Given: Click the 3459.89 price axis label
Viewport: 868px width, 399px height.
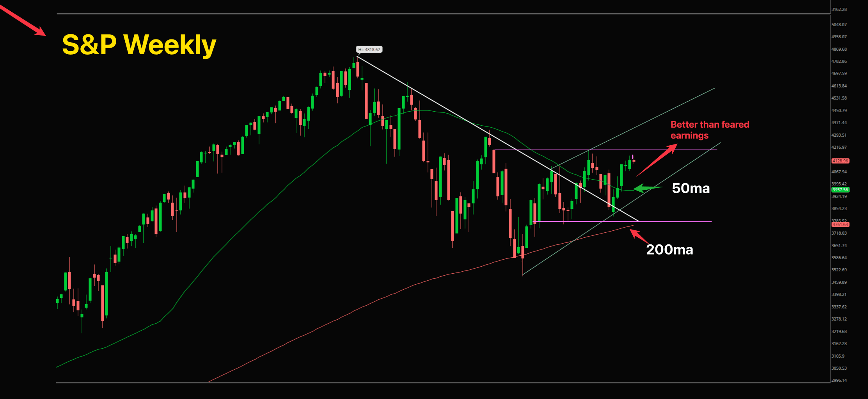Looking at the screenshot, I should [x=839, y=282].
